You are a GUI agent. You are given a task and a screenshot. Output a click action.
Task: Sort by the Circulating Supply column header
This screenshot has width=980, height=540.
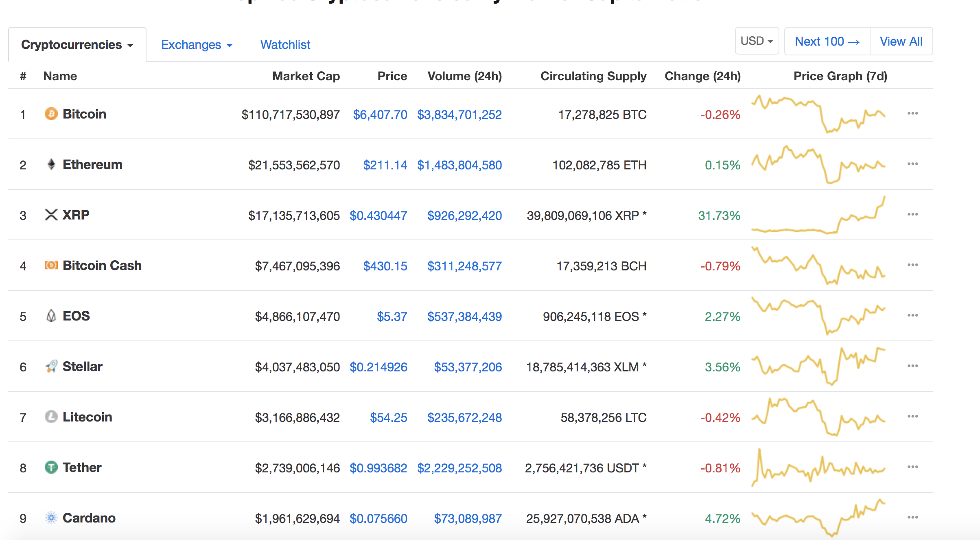tap(593, 76)
